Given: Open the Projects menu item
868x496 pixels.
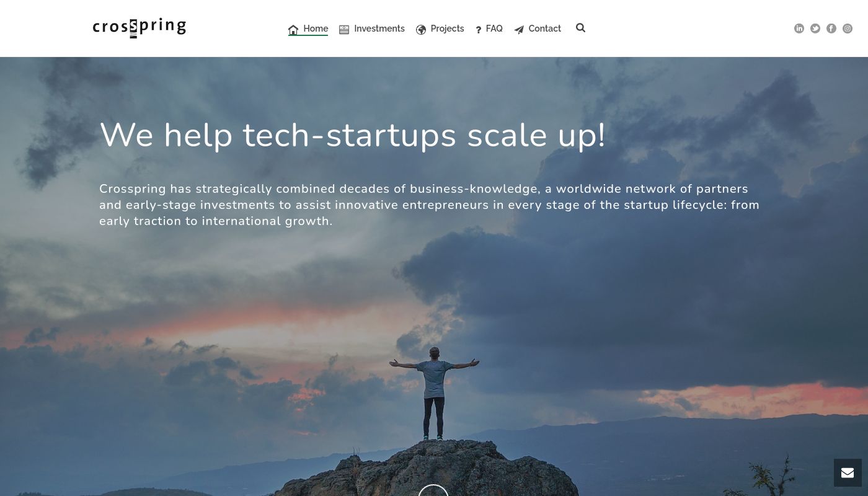Looking at the screenshot, I should pyautogui.click(x=447, y=29).
